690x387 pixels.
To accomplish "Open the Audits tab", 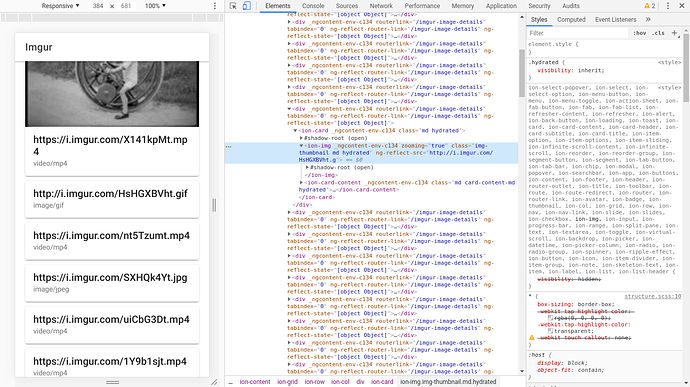I will coord(571,6).
